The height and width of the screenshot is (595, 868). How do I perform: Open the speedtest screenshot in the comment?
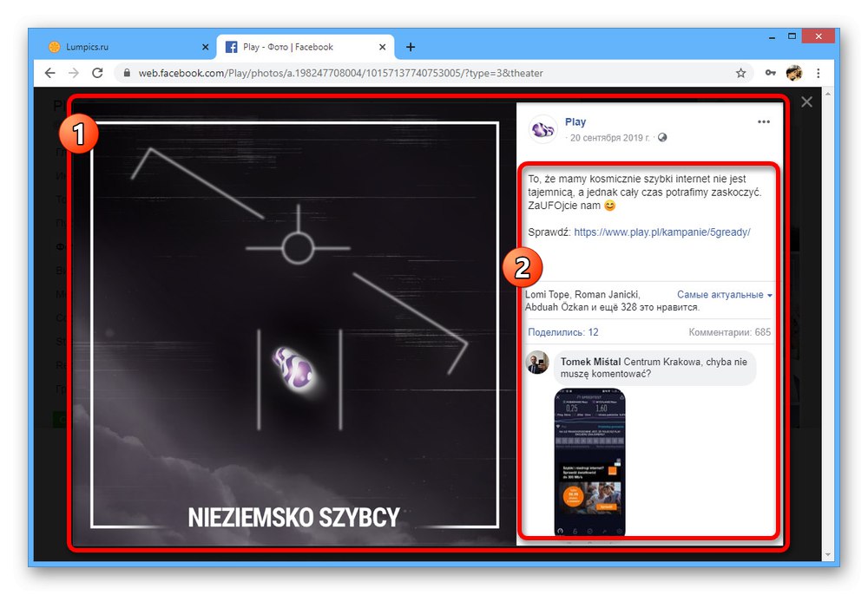[589, 462]
